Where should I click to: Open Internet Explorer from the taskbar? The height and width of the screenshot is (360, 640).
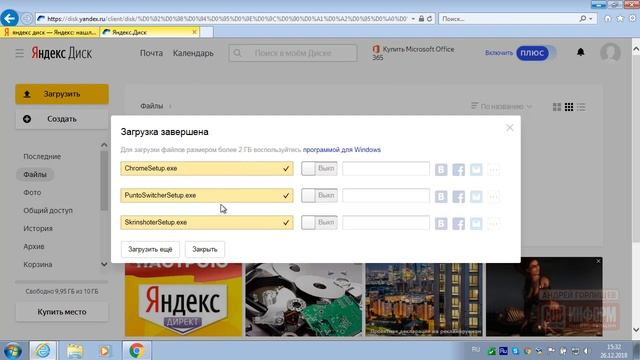tap(42, 351)
